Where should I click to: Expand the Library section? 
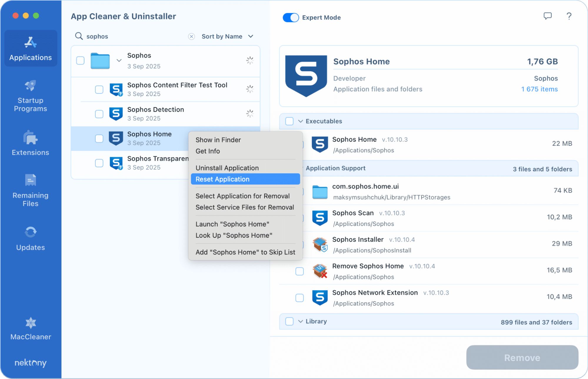tap(300, 321)
